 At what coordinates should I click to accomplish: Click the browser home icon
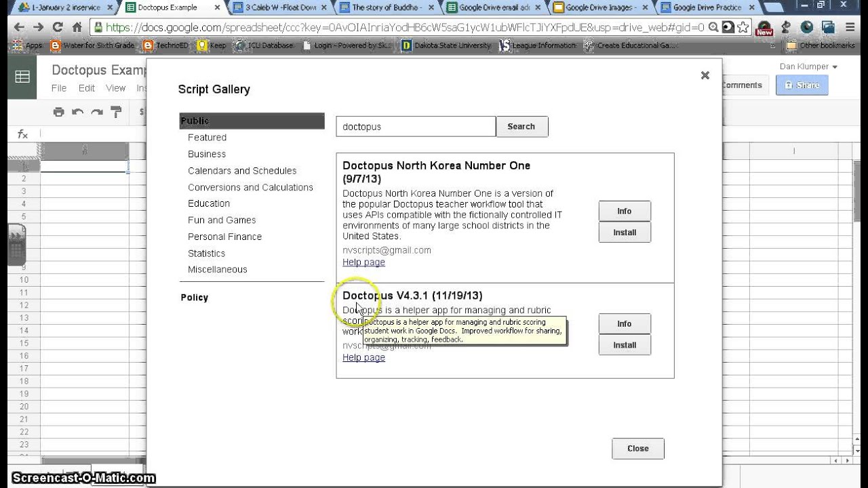click(77, 28)
